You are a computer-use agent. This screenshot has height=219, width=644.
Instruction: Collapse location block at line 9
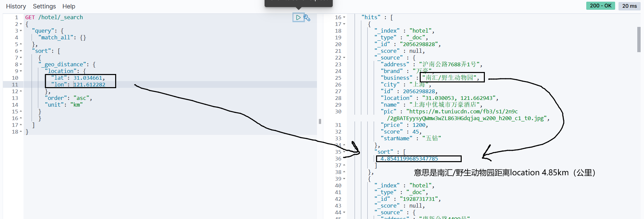[x=21, y=71]
